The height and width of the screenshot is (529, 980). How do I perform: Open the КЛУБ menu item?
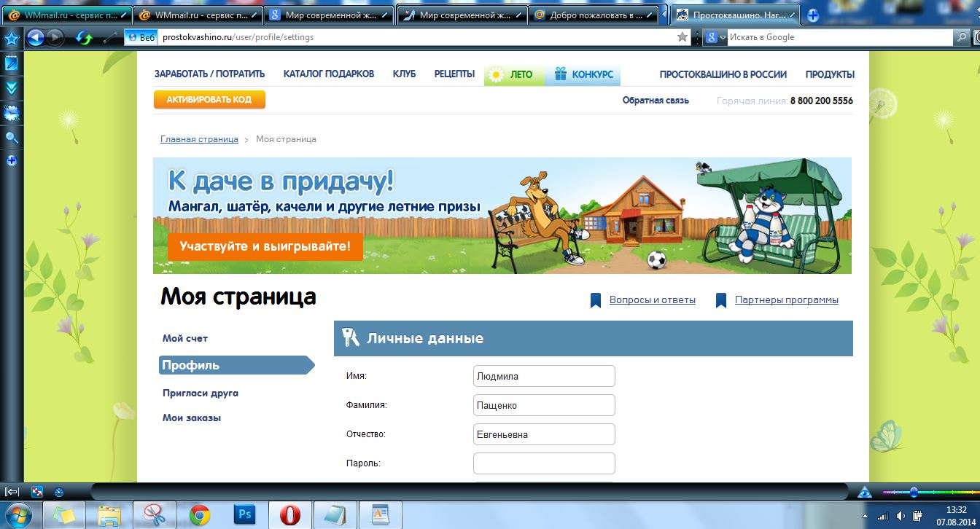click(x=404, y=74)
